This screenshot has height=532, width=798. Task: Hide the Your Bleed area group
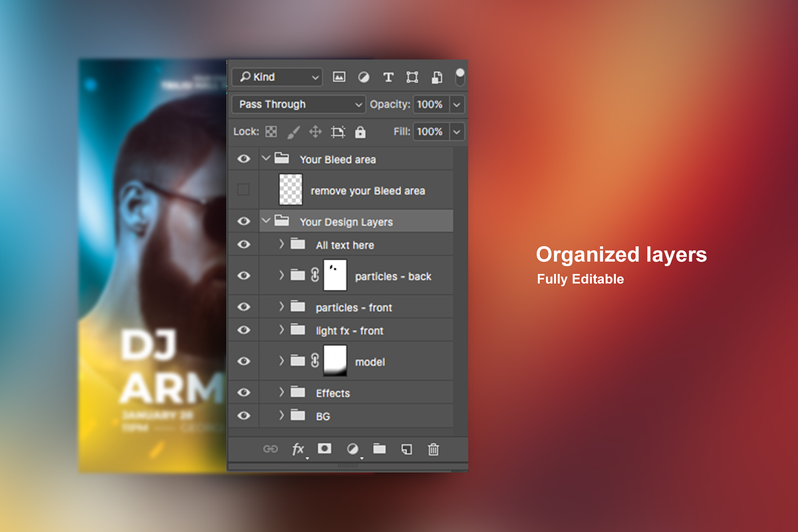click(243, 159)
